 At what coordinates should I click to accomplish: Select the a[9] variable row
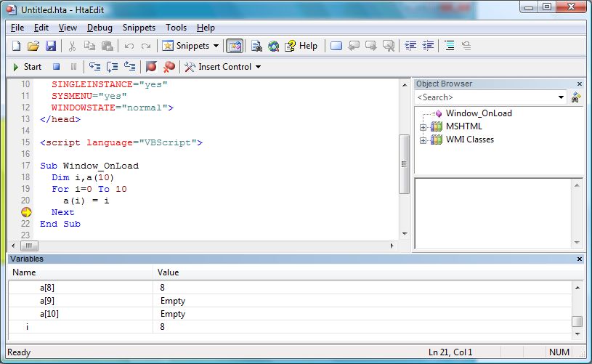click(x=290, y=301)
